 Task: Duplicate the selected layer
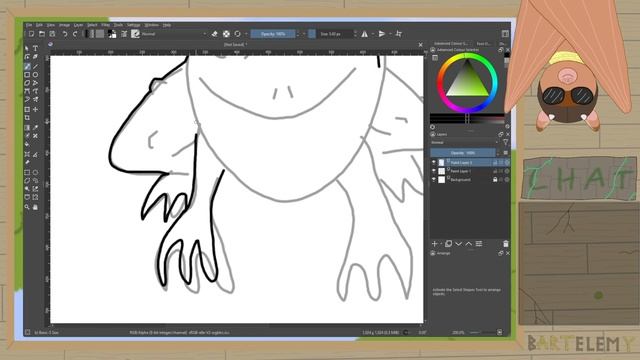[x=448, y=244]
